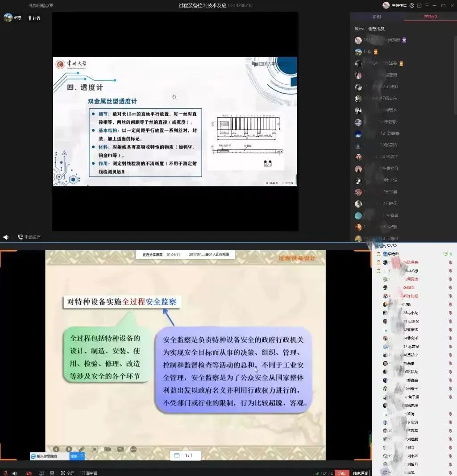Mute 李老师's audio in the member list
Image resolution: width=457 pixels, height=476 pixels.
click(x=449, y=253)
